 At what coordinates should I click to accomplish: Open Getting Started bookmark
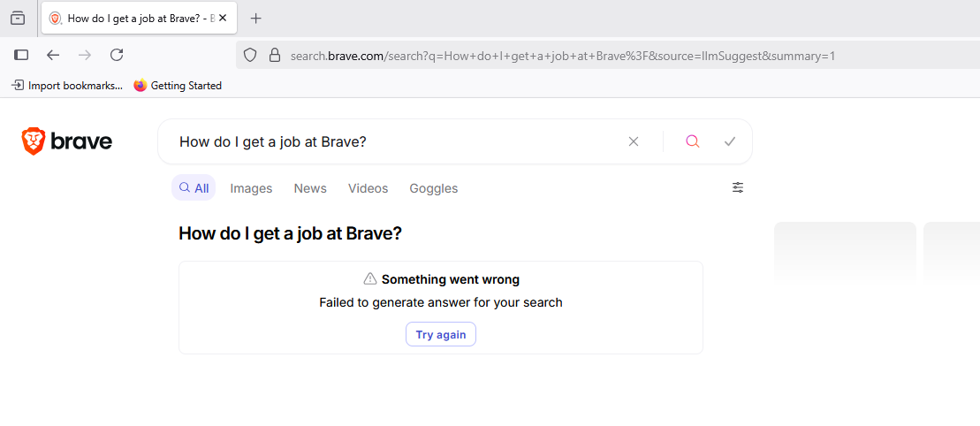click(178, 86)
